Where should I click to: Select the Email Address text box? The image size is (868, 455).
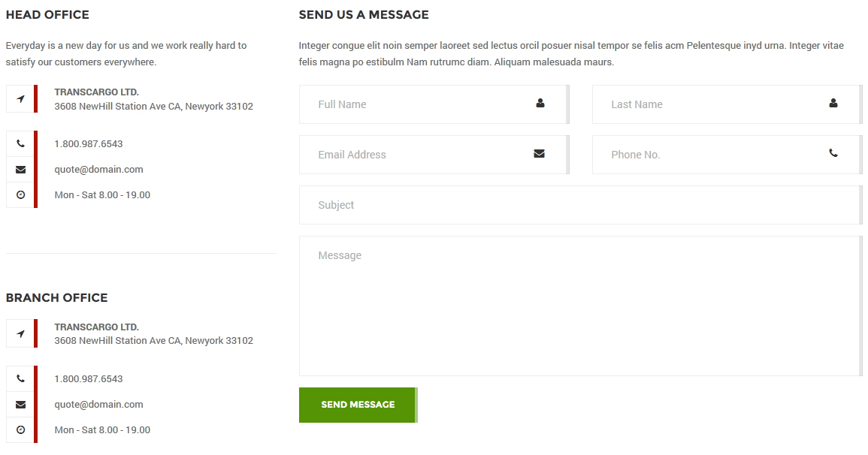click(x=421, y=155)
